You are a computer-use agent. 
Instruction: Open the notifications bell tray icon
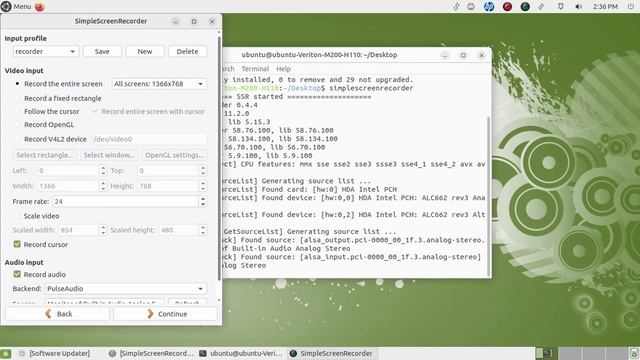[560, 7]
